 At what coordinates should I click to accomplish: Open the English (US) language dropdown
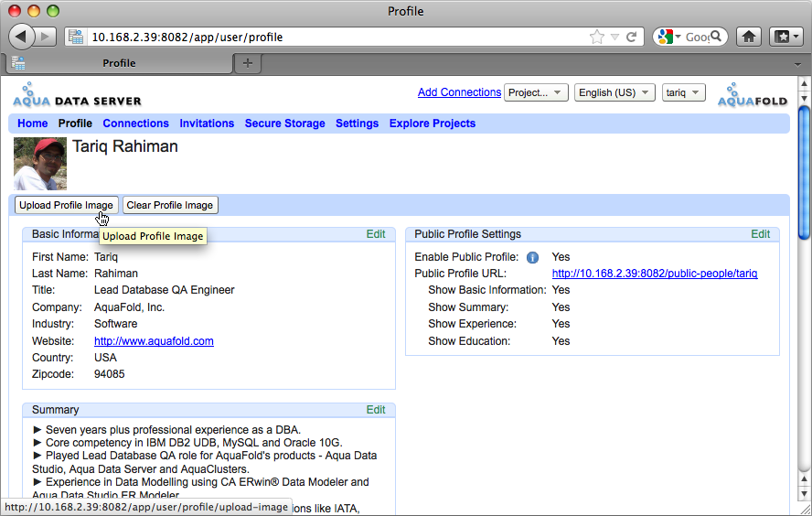coord(614,92)
